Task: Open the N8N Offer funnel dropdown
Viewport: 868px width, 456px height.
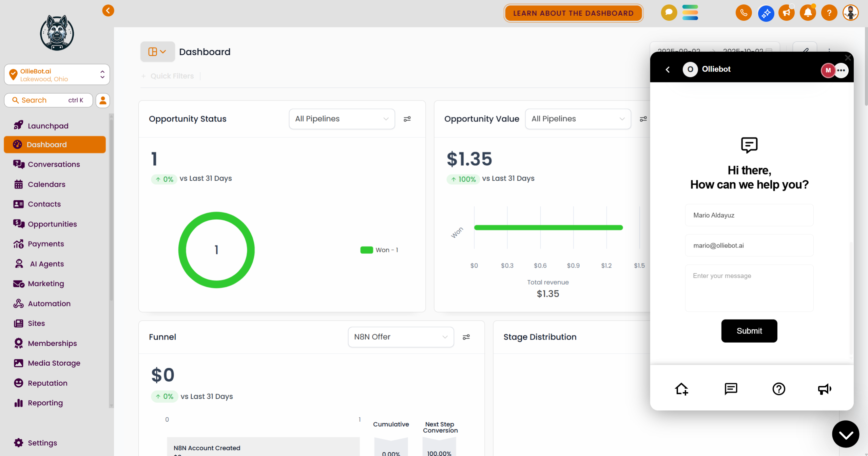Action: coord(401,337)
